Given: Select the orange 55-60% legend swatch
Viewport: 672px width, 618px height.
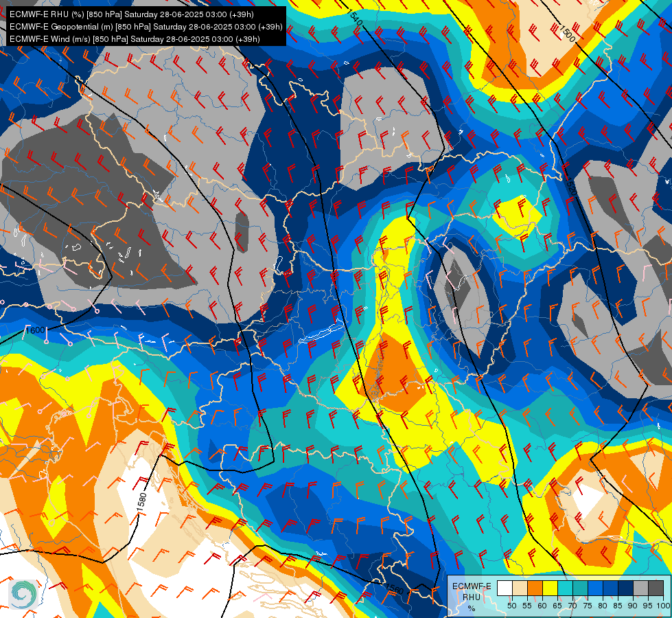Looking at the screenshot, I should pos(535,588).
